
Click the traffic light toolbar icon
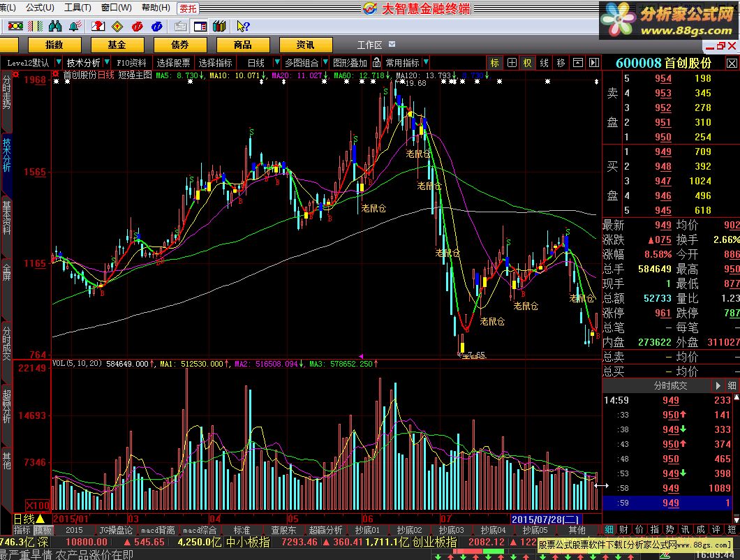point(15,27)
